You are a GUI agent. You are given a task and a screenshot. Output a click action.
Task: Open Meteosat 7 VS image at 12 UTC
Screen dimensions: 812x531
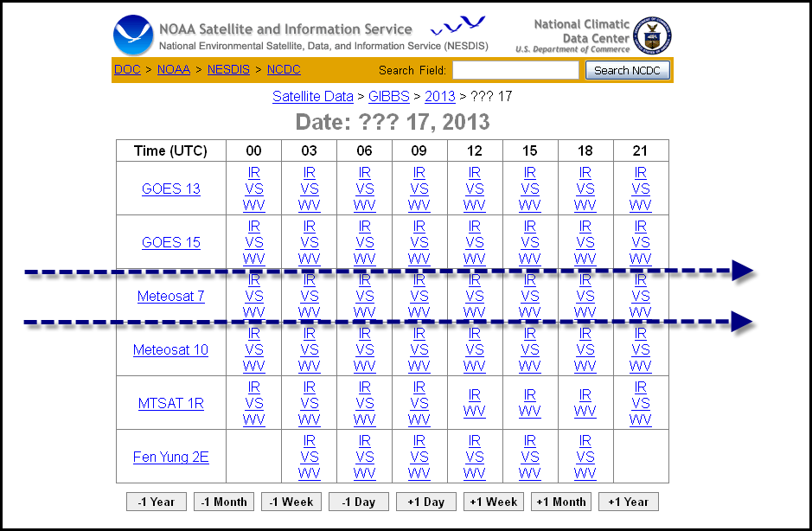(x=475, y=296)
